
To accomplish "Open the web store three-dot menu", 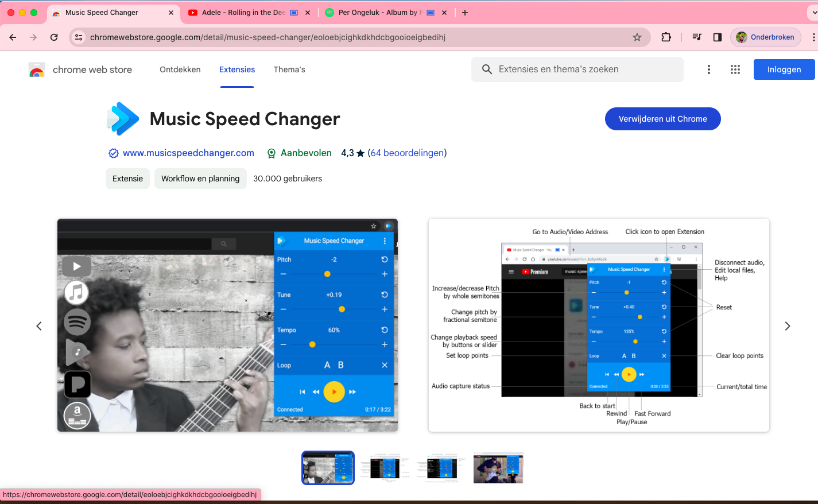I will pyautogui.click(x=709, y=69).
